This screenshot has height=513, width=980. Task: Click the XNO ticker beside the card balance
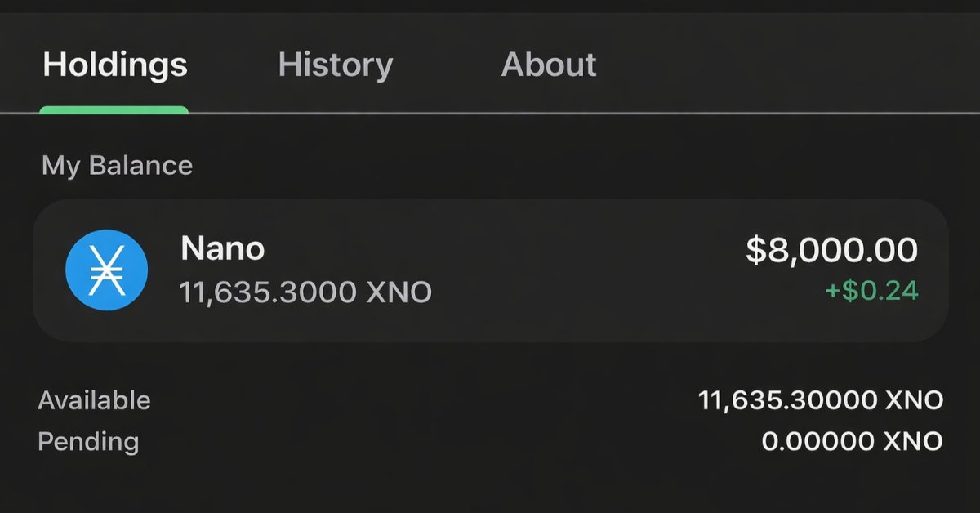point(399,291)
